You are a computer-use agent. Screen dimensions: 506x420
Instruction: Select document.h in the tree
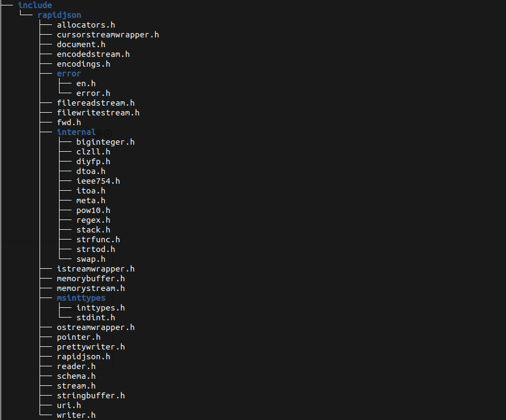coord(81,44)
